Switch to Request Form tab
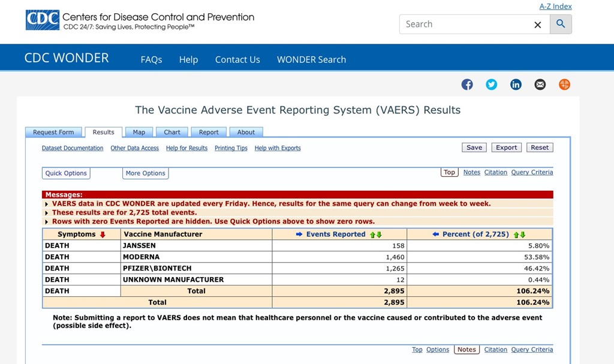The height and width of the screenshot is (364, 614). [53, 132]
